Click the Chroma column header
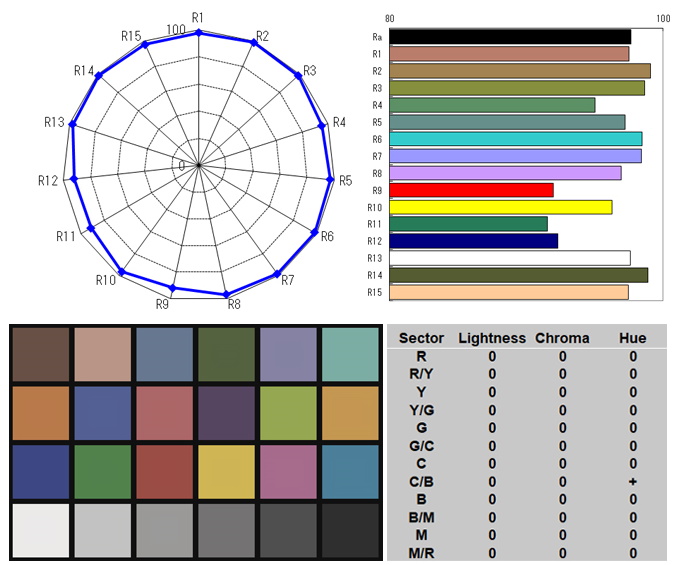675x565 pixels. (x=562, y=338)
